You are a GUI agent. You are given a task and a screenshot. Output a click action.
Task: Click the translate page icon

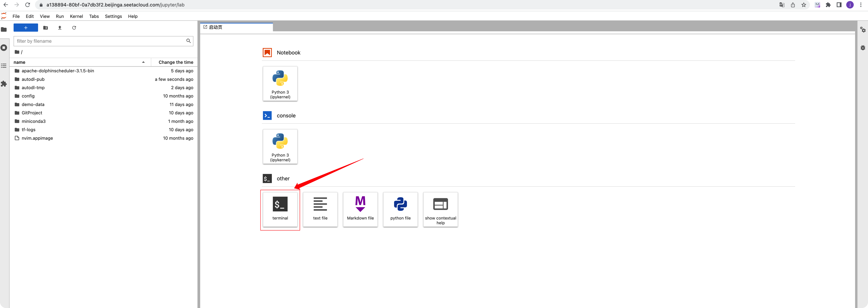(x=782, y=5)
